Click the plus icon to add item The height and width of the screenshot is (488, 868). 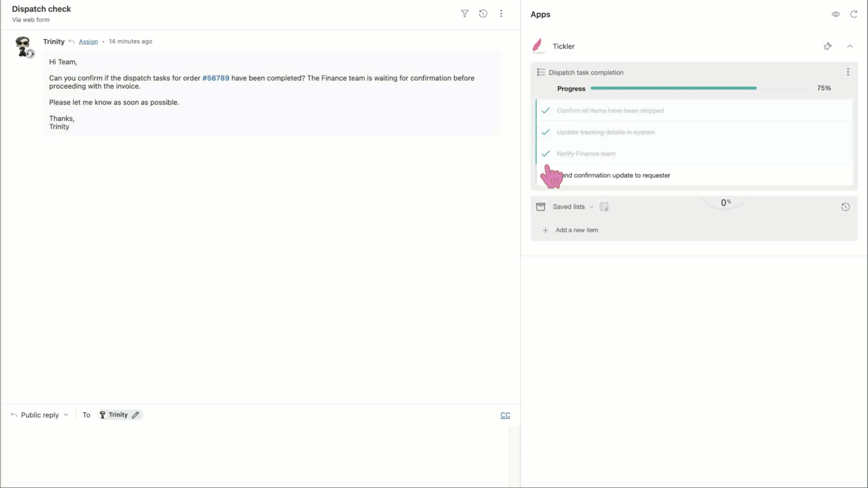coord(545,230)
